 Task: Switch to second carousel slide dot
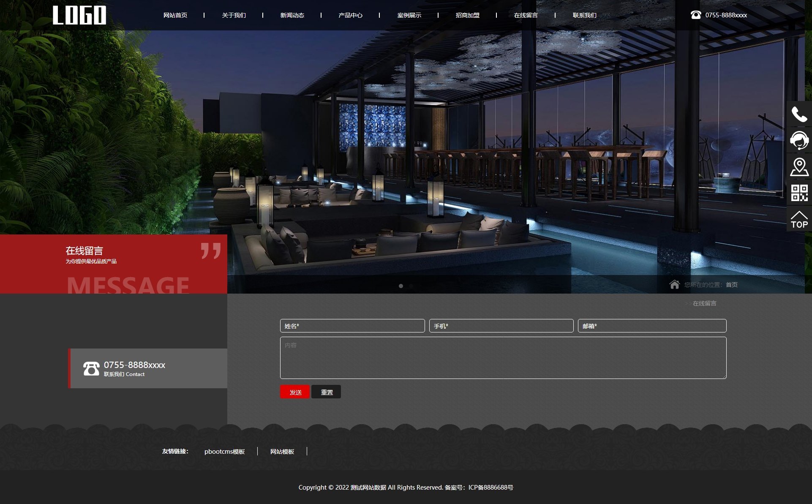pyautogui.click(x=411, y=286)
